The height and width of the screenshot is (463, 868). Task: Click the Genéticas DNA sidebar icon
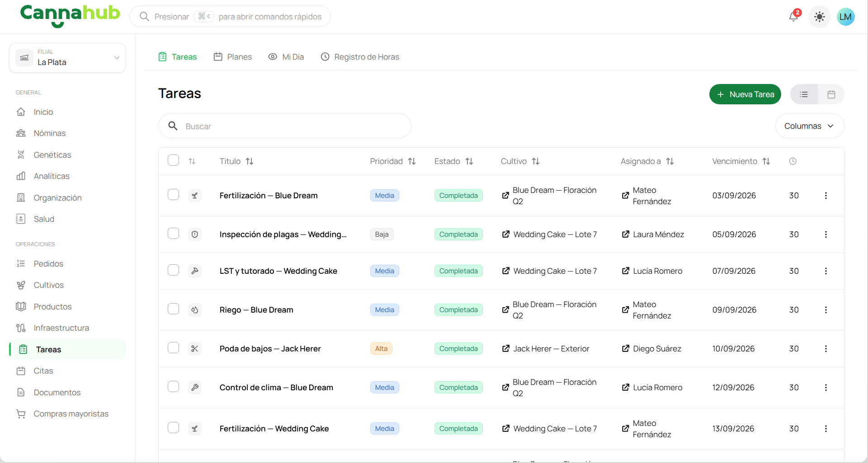[x=21, y=155]
